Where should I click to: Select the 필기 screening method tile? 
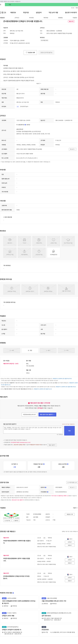point(48,350)
